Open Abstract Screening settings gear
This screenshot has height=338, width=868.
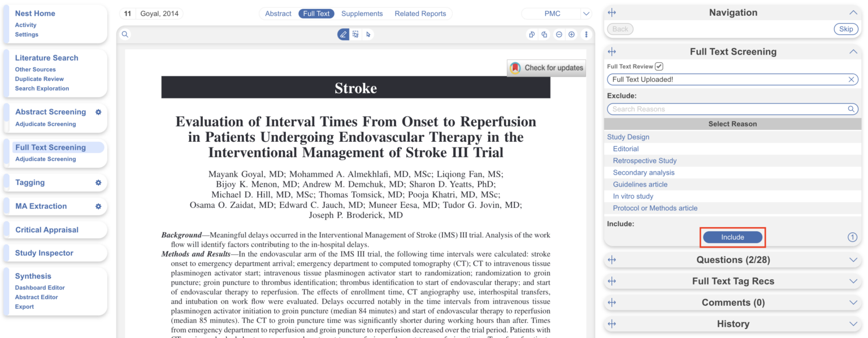[98, 112]
